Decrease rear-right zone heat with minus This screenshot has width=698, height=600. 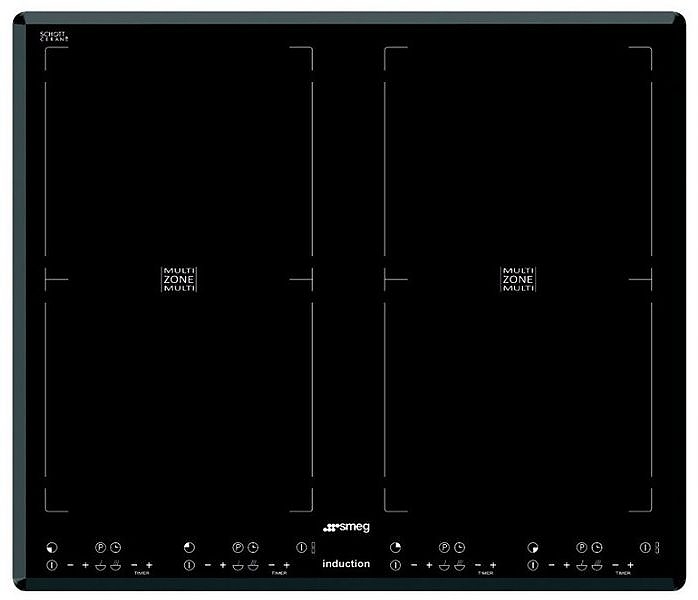click(x=414, y=565)
